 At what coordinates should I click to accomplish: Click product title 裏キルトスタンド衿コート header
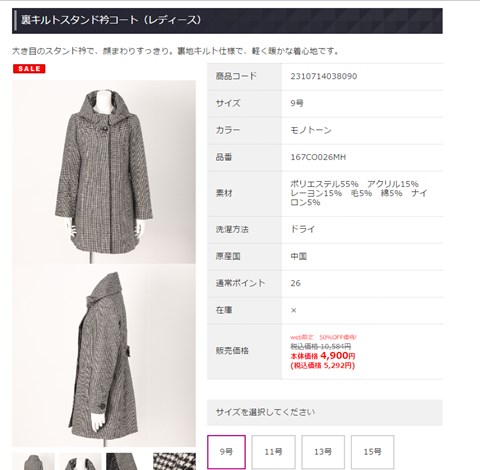point(111,20)
